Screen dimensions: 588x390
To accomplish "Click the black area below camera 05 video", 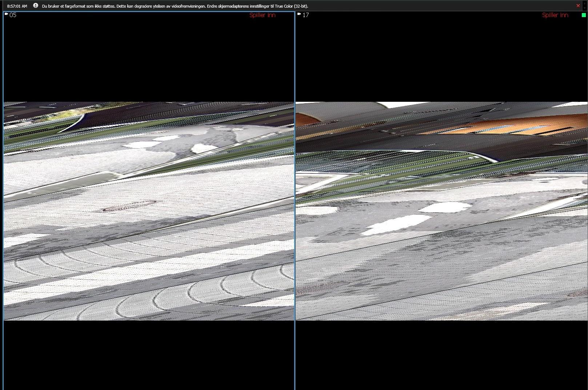I will pyautogui.click(x=149, y=354).
